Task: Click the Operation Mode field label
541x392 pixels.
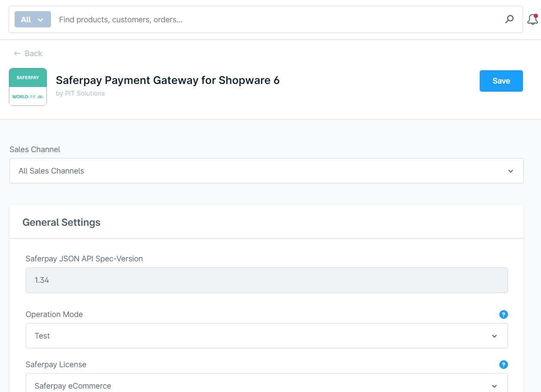Action: (x=54, y=314)
